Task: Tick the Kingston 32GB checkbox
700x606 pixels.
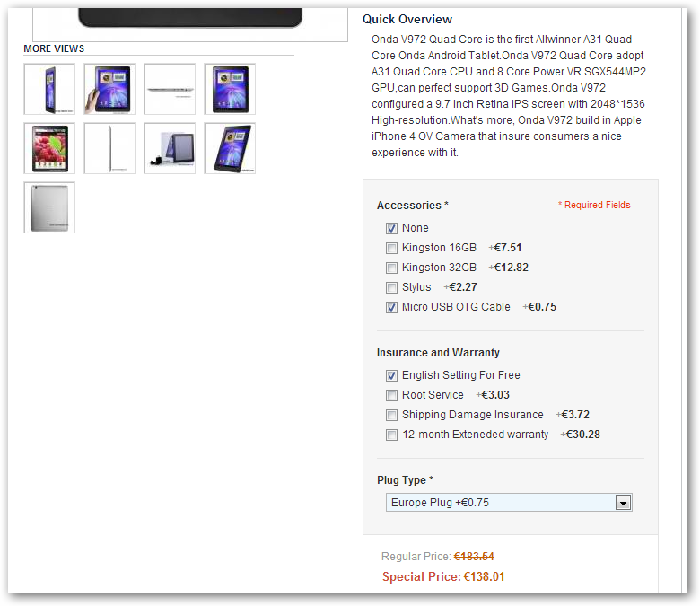Action: (391, 268)
